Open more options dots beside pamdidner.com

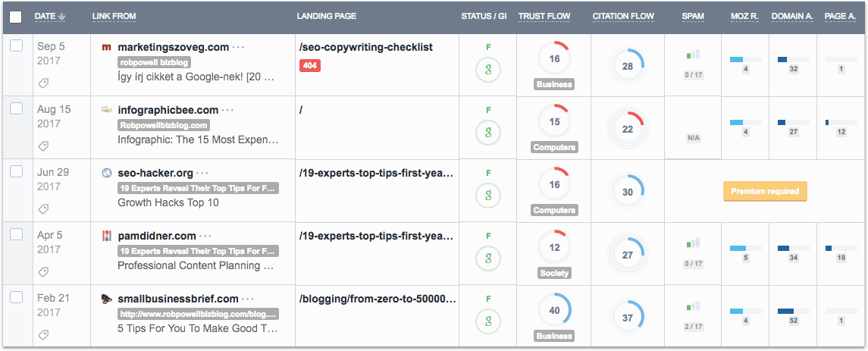205,236
